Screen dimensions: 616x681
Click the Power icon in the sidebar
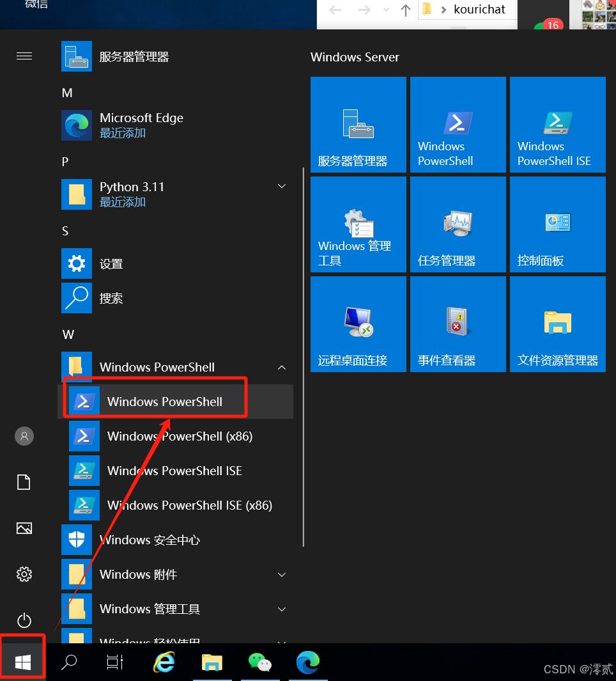(24, 620)
